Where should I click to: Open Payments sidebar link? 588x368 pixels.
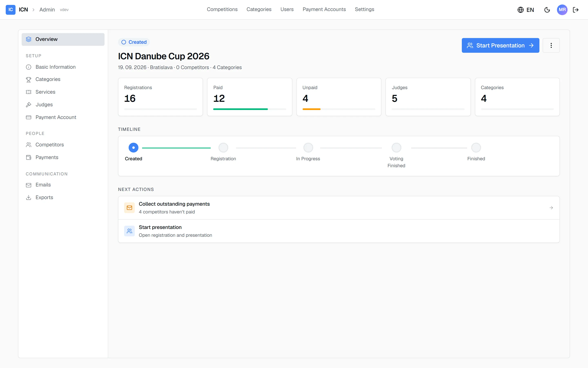click(63, 157)
